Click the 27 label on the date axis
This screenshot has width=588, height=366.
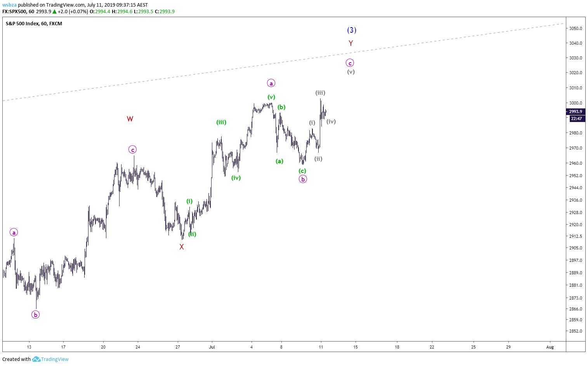pos(178,347)
